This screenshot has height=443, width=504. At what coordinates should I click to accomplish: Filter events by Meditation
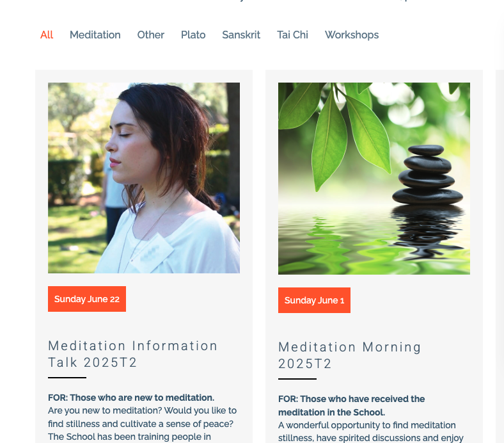tap(95, 35)
